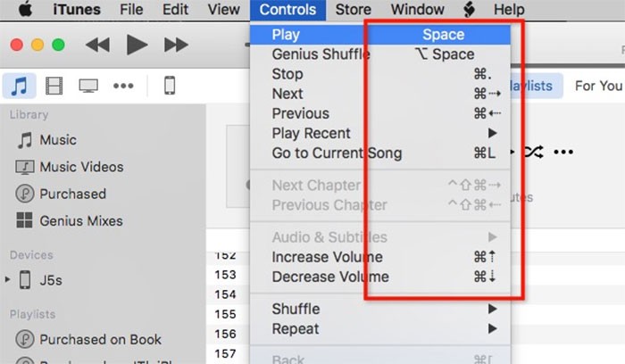Expand the J5s device disclosure triangle

9,280
